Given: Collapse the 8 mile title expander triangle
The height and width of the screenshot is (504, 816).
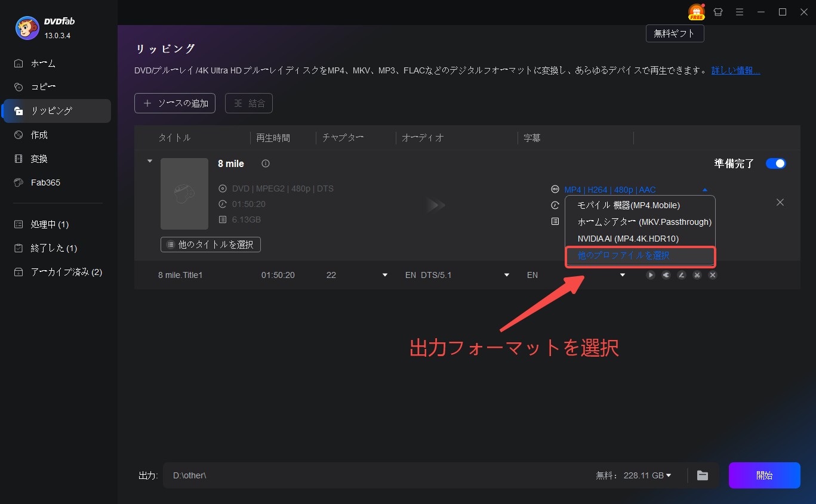Looking at the screenshot, I should [x=150, y=161].
